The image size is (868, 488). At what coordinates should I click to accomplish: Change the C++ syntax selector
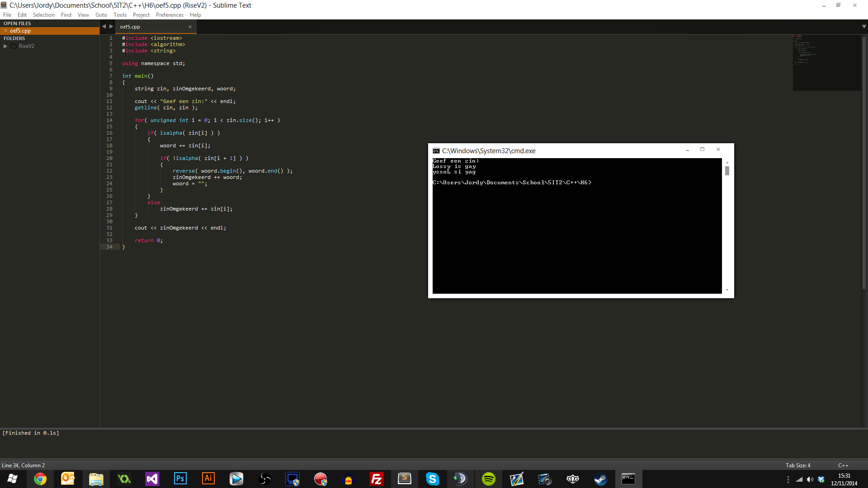[x=843, y=465]
